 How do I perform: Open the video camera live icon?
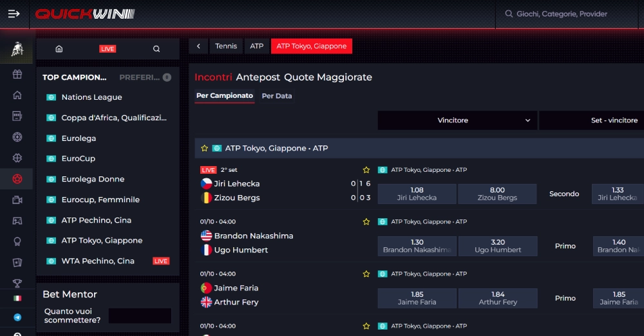pos(17,200)
